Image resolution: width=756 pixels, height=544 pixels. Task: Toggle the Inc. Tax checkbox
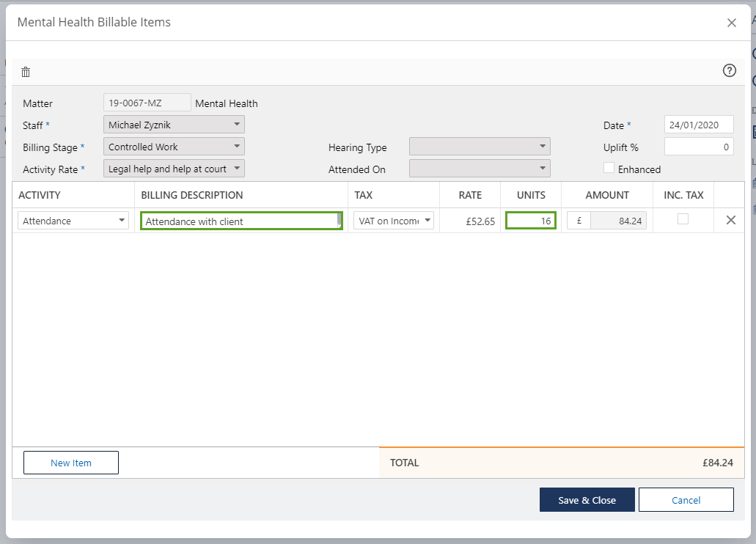coord(683,218)
